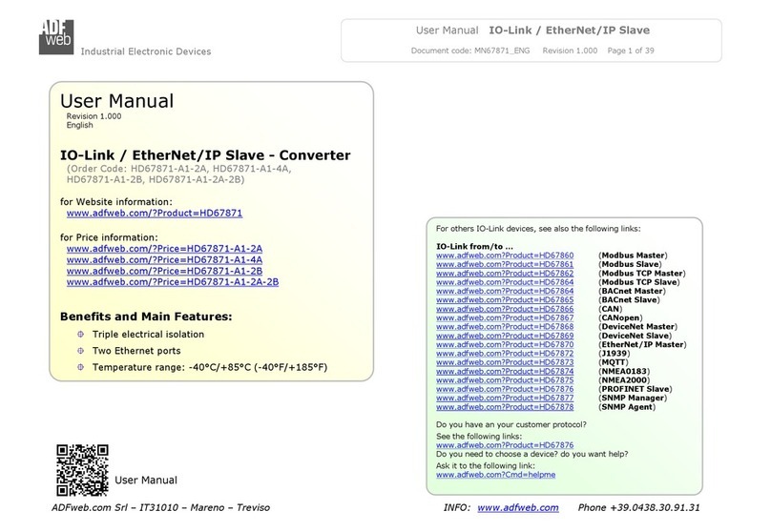Open the Price=HD67871-A1-4A link
Screen dimensions: 771x532
tap(164, 260)
